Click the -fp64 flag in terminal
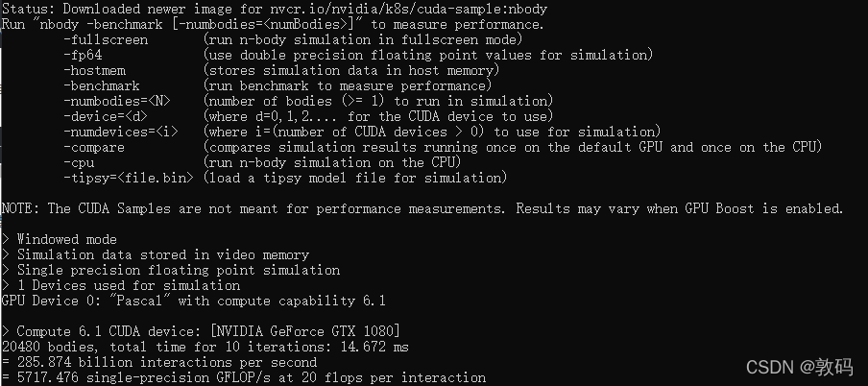This screenshot has width=868, height=386. pos(86,55)
